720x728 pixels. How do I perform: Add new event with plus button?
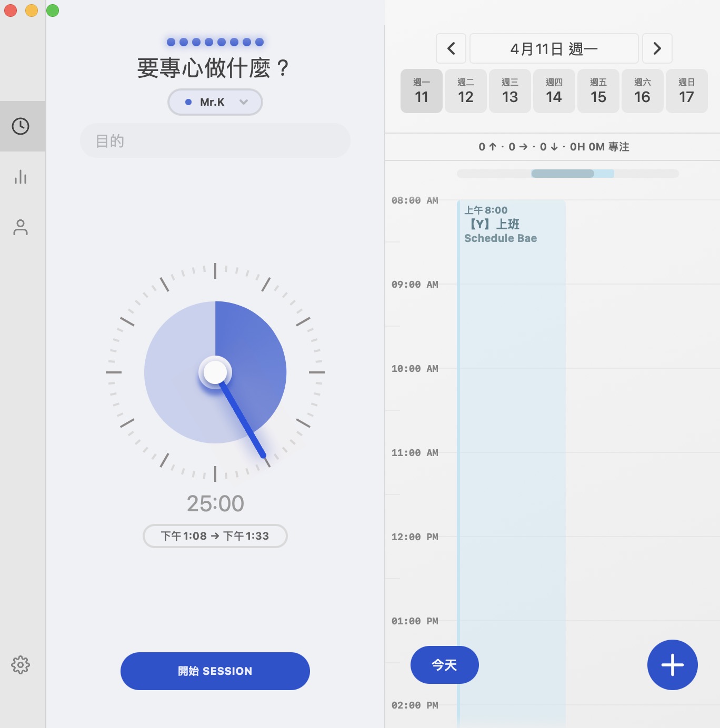click(673, 665)
